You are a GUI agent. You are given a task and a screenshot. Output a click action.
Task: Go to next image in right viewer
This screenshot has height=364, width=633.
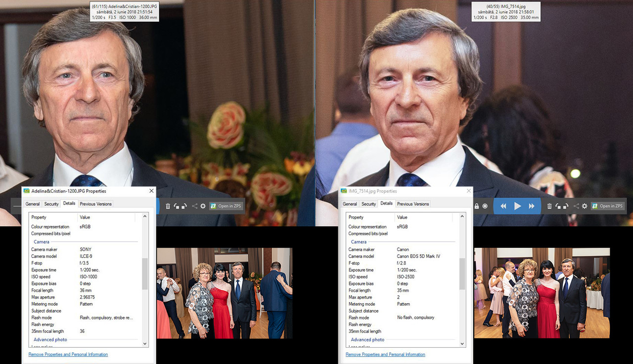pos(532,206)
